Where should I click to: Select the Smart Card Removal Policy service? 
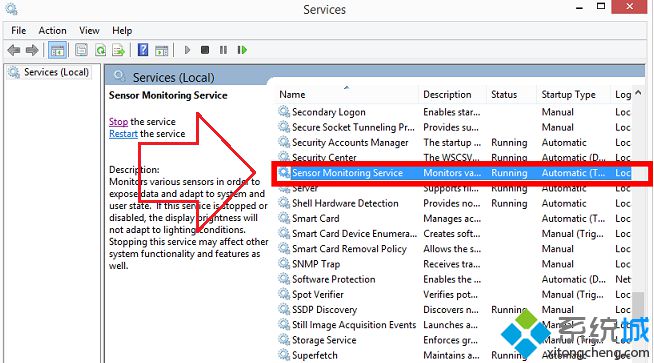click(x=455, y=249)
